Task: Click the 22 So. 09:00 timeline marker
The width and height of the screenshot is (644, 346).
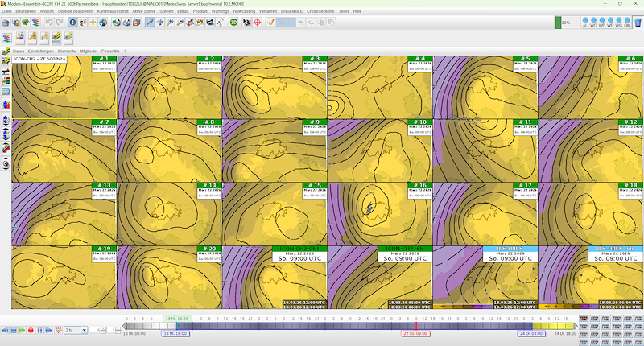Action: click(x=415, y=333)
